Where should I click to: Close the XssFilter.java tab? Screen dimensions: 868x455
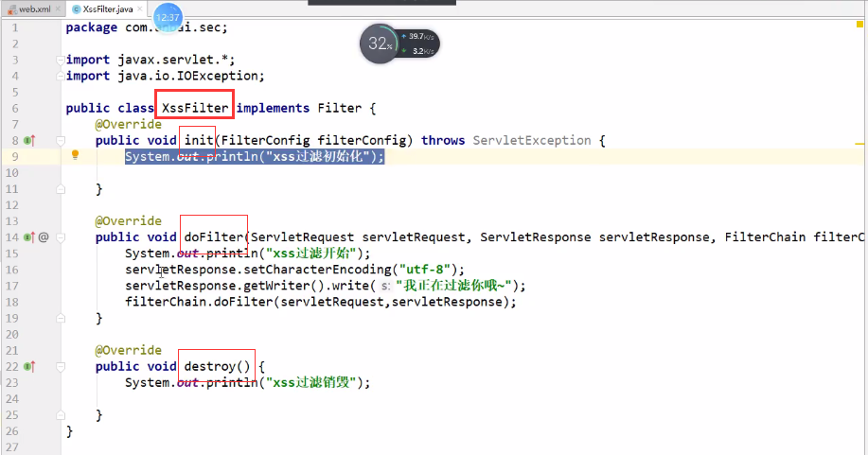pyautogui.click(x=141, y=8)
